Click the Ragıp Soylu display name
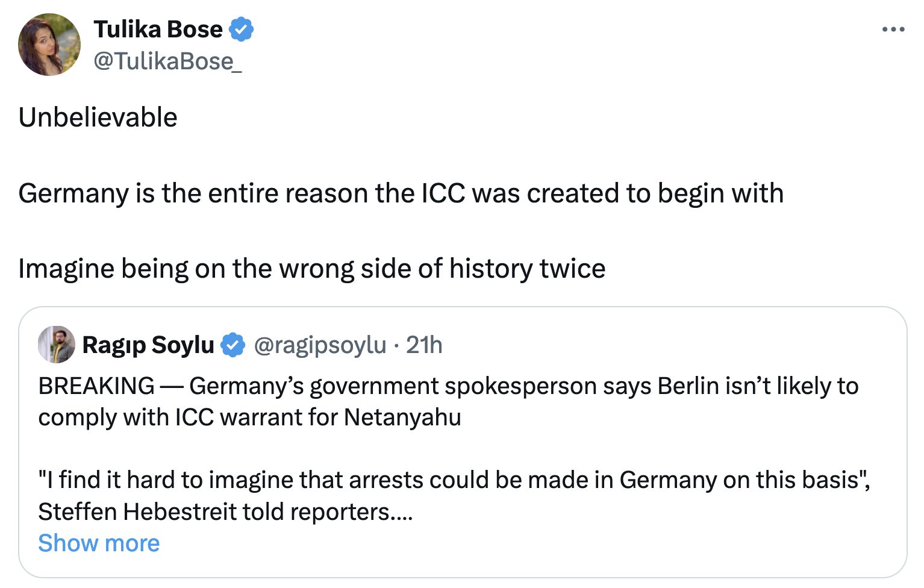924x588 pixels. [x=148, y=345]
